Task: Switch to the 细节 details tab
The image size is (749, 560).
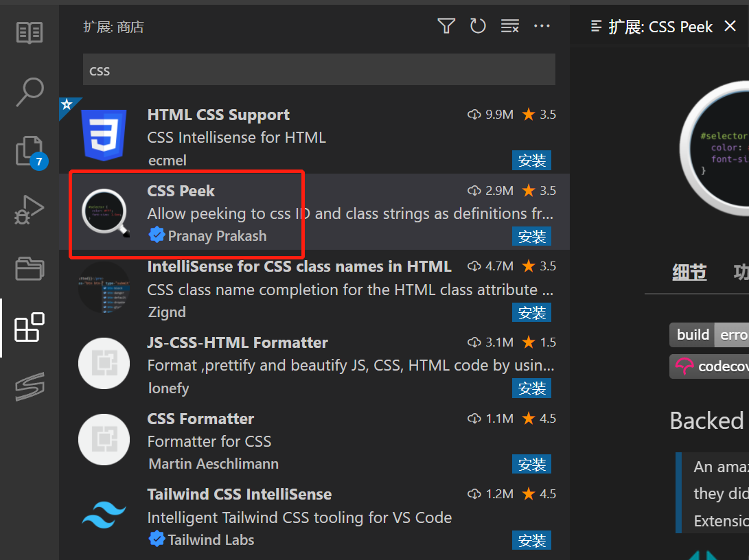Action: 689,272
